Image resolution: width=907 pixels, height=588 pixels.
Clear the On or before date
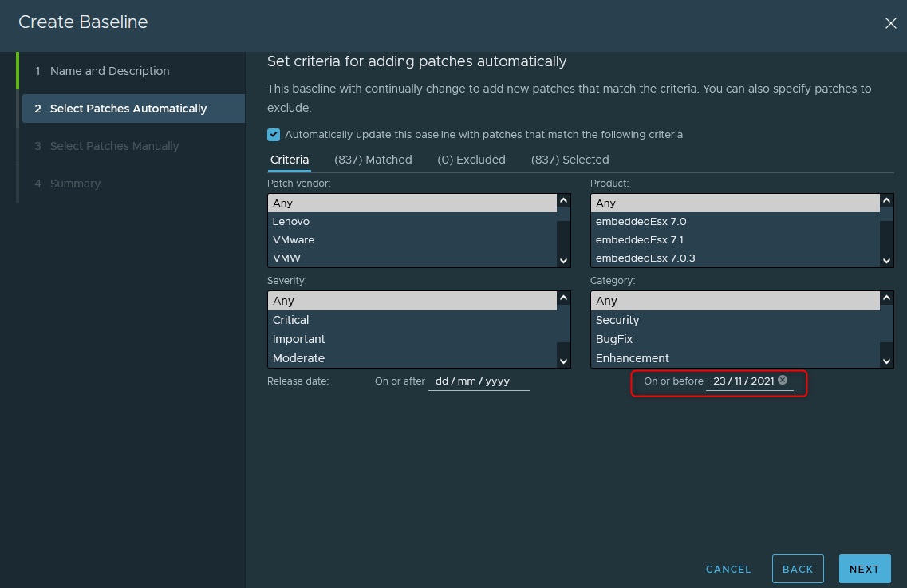point(783,381)
